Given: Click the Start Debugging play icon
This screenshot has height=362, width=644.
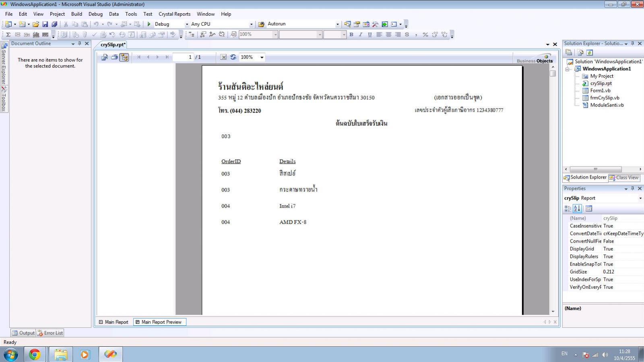Looking at the screenshot, I should (x=149, y=24).
